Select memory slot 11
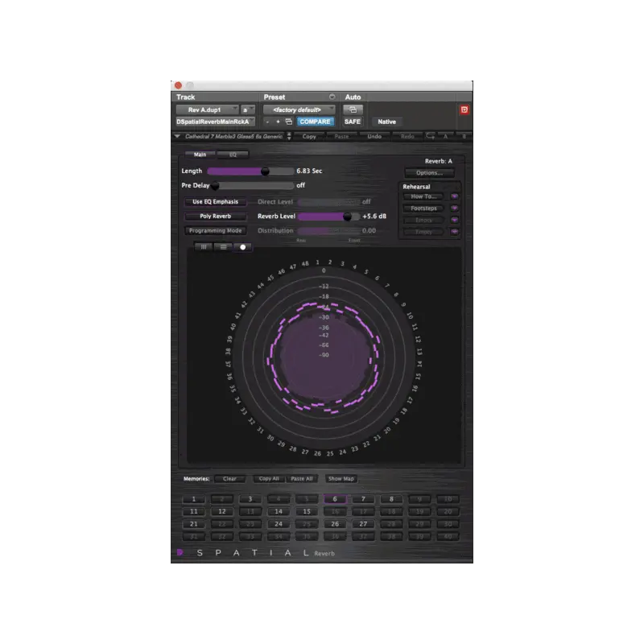The width and height of the screenshot is (644, 644). tap(193, 511)
